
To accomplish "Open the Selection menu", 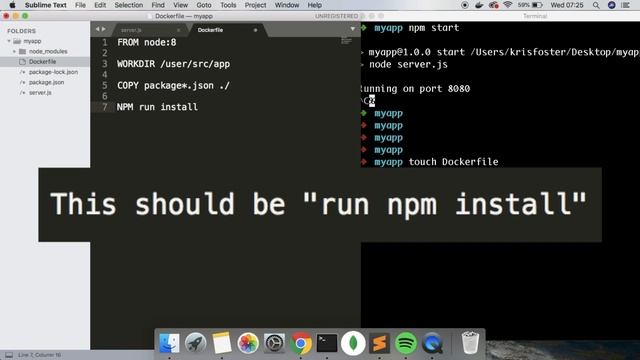I will [x=129, y=5].
